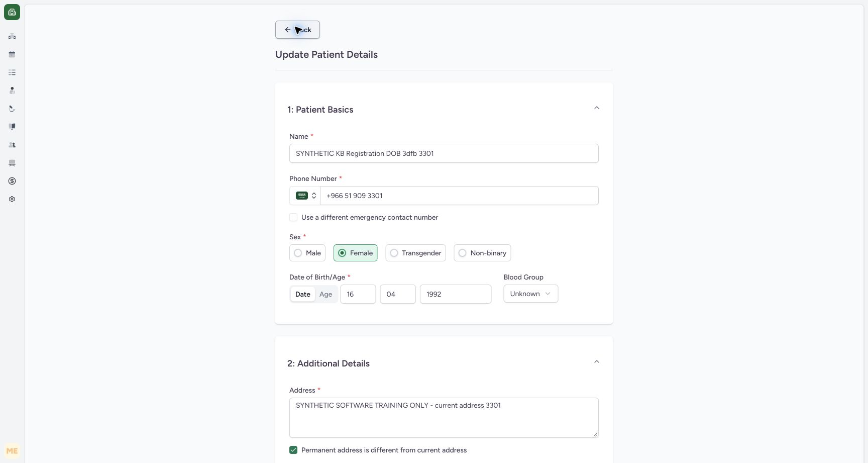Open the dollar billing sidebar icon

point(12,181)
